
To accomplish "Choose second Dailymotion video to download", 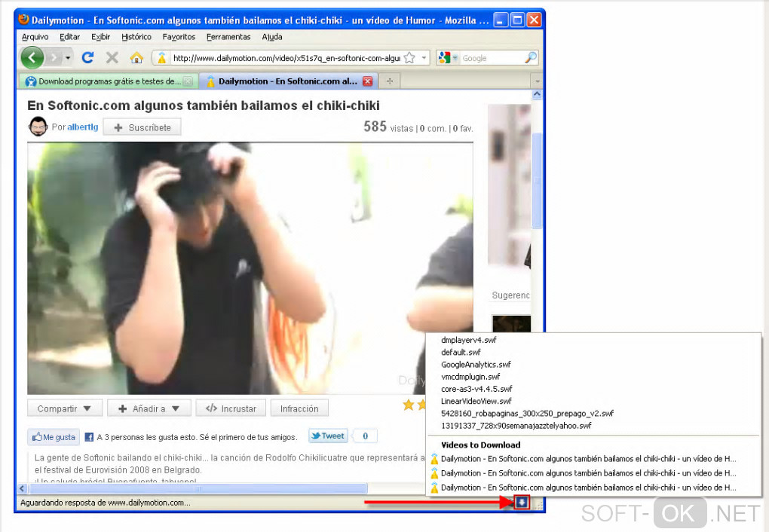I will (x=593, y=473).
